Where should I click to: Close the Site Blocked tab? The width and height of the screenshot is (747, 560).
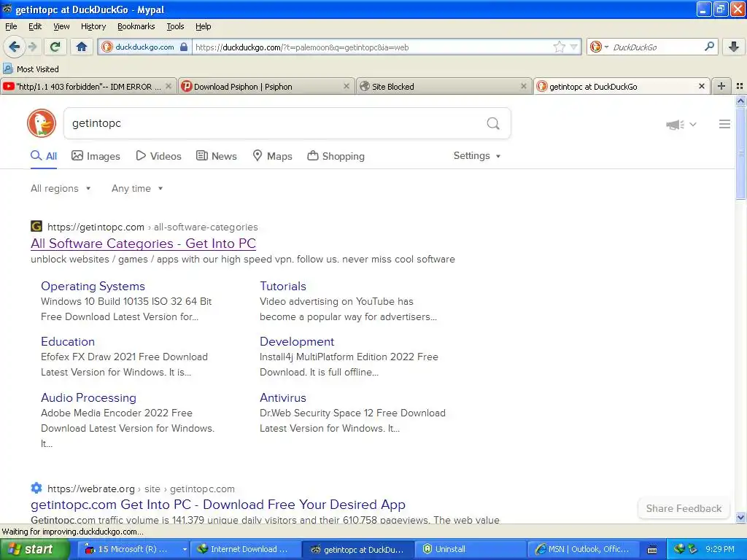coord(524,87)
